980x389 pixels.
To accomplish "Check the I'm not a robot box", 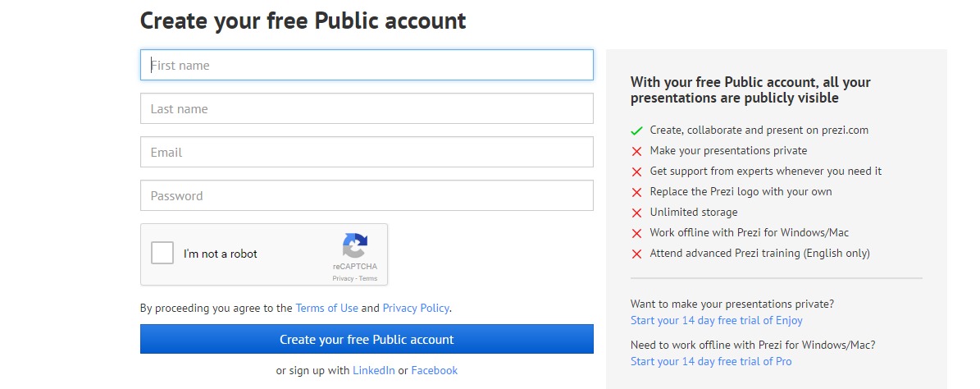I will click(x=162, y=254).
